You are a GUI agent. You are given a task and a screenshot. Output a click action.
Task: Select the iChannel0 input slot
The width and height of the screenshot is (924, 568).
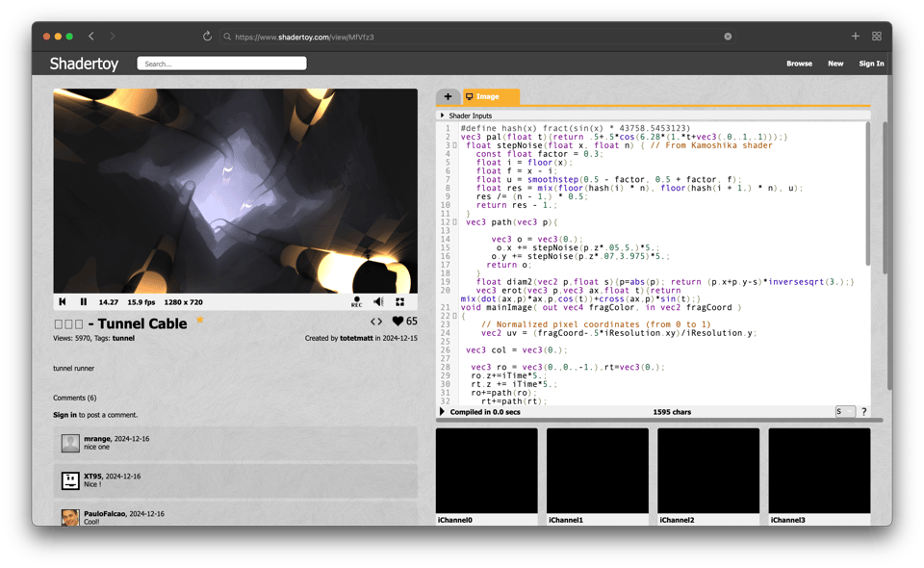point(486,472)
